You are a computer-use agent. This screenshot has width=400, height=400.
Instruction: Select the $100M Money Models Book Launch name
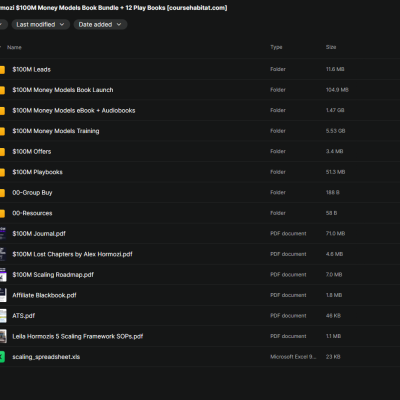[63, 90]
